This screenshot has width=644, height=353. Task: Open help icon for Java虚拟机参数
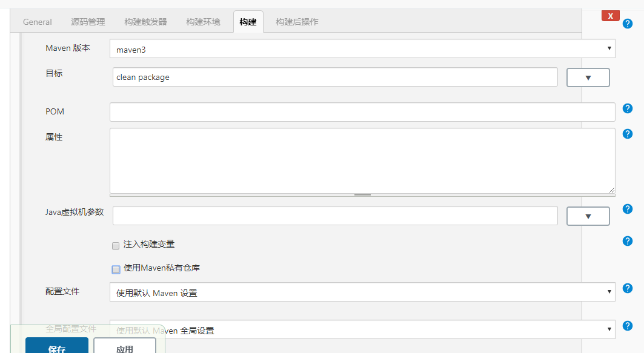(x=628, y=209)
